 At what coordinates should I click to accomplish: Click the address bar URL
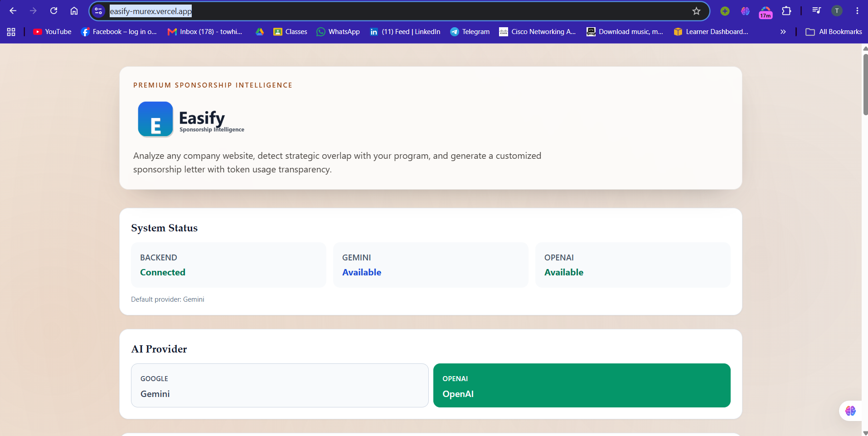point(150,11)
